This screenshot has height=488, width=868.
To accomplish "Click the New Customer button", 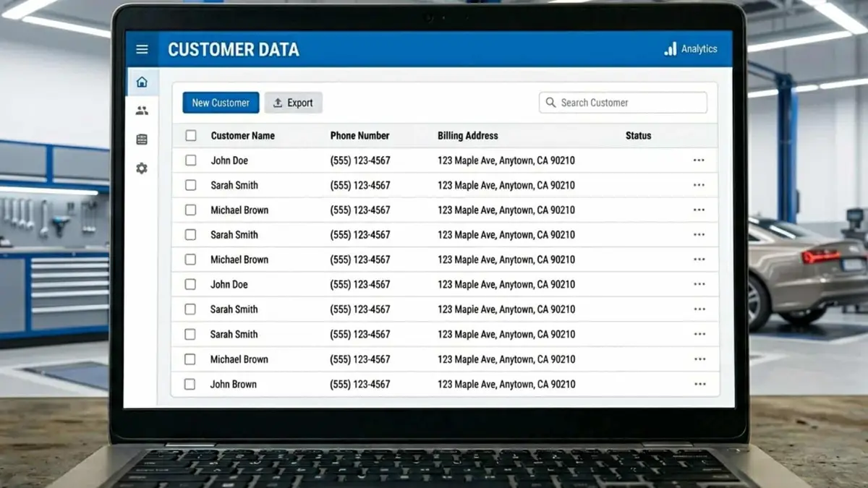I will coord(221,103).
